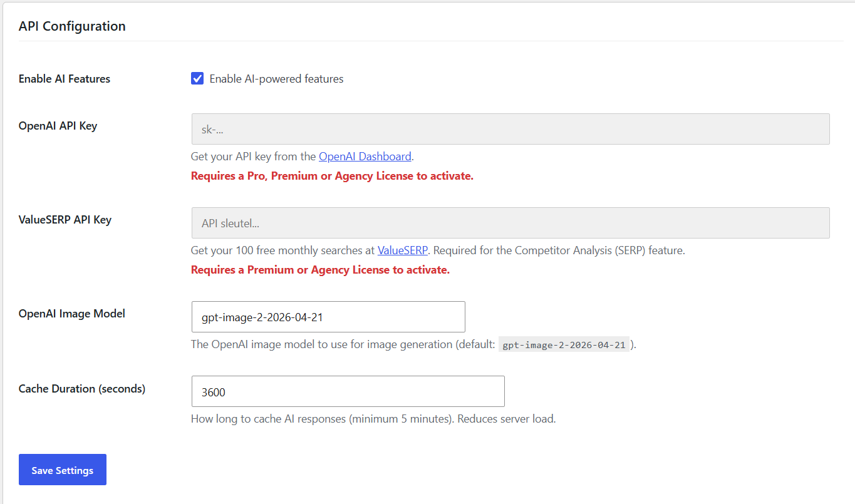Click the API Configuration section heading

(x=72, y=26)
